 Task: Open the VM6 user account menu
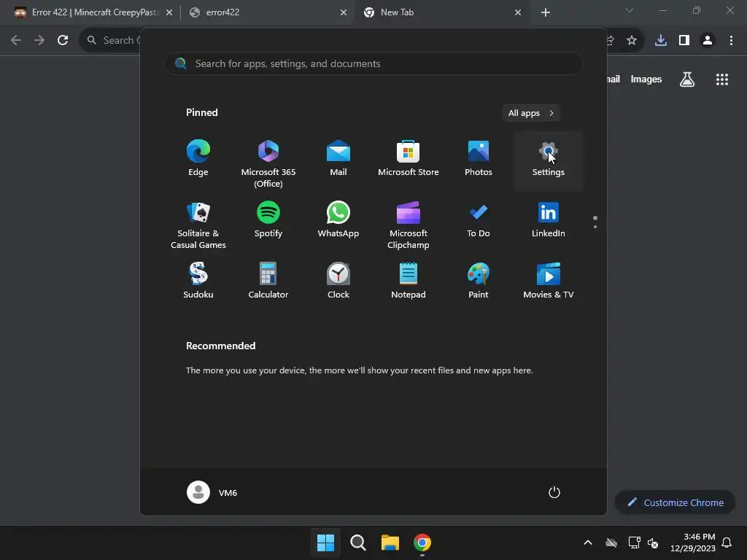pos(212,492)
